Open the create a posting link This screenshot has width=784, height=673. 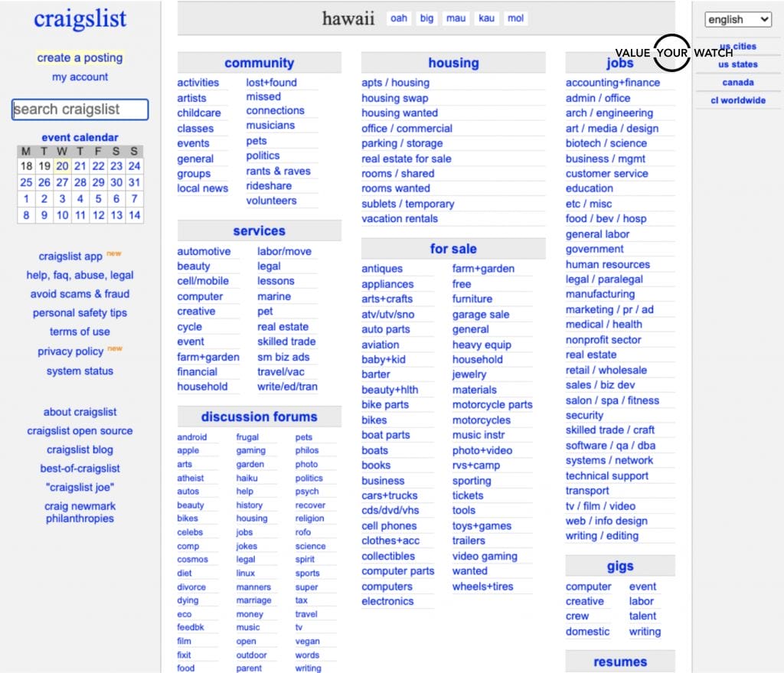pyautogui.click(x=80, y=58)
